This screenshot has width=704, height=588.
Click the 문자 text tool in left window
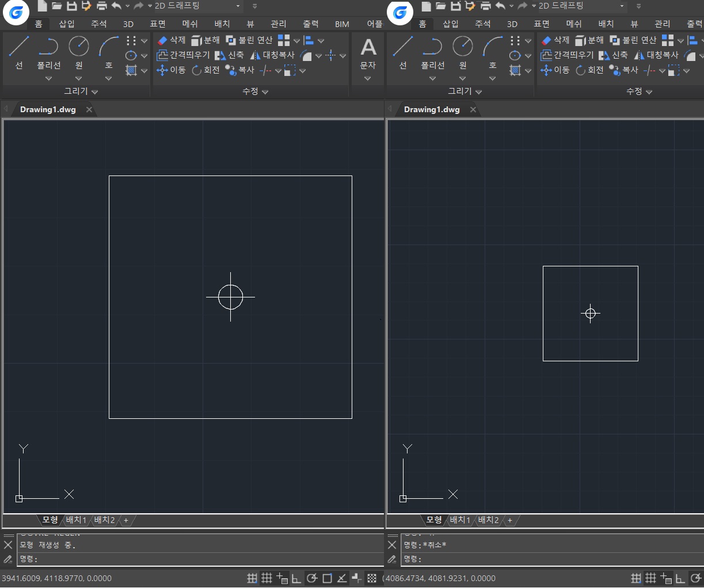[x=368, y=53]
